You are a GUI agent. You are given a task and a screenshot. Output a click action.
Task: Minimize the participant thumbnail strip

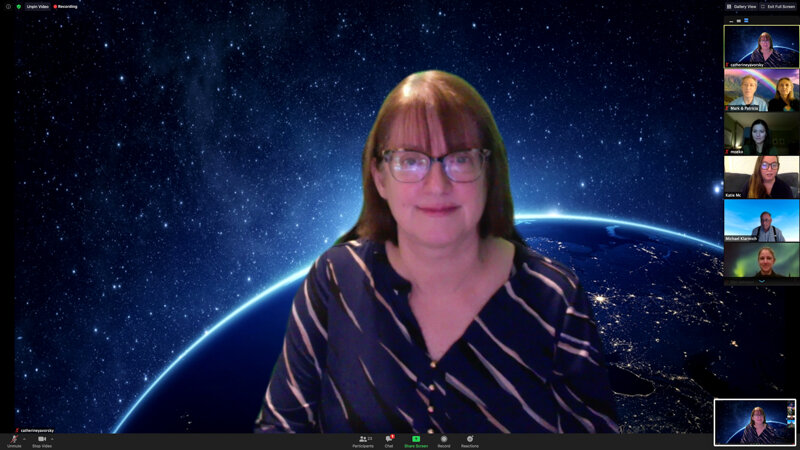[731, 21]
